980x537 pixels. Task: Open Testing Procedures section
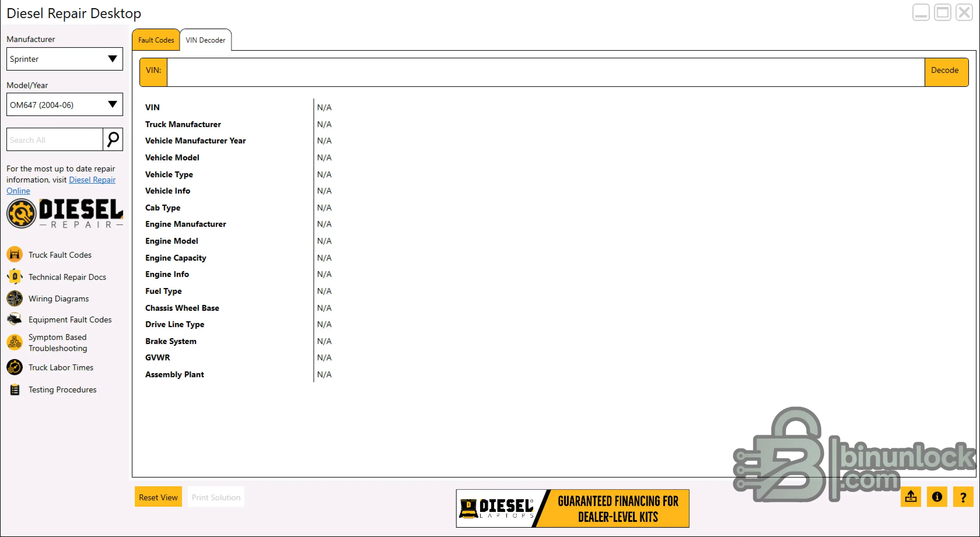pyautogui.click(x=62, y=389)
